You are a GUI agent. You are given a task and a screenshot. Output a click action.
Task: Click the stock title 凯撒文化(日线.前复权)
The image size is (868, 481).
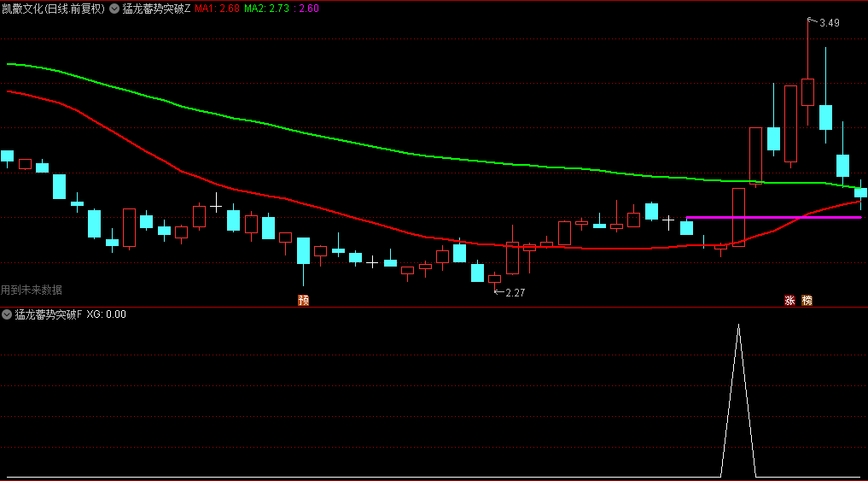[x=54, y=9]
